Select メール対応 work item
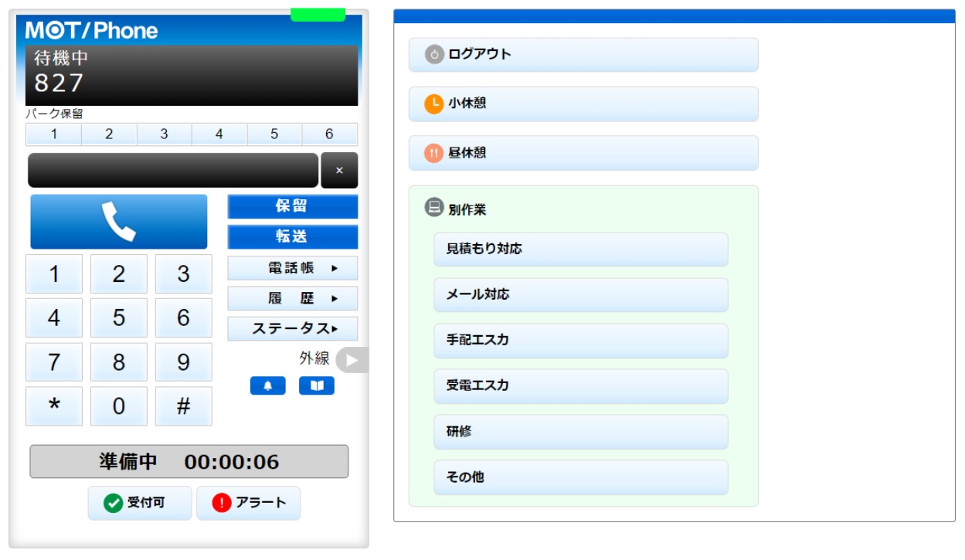The height and width of the screenshot is (560, 965). [x=580, y=295]
